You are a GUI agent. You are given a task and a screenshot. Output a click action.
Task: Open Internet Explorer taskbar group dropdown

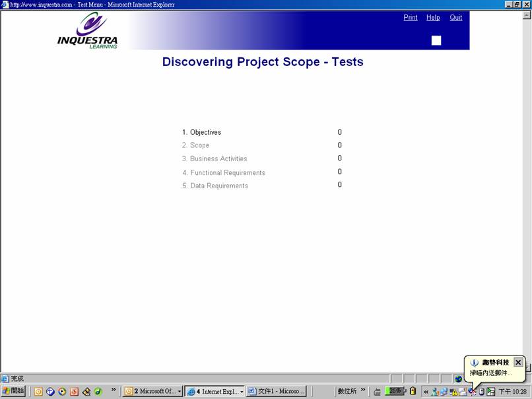coord(242,391)
